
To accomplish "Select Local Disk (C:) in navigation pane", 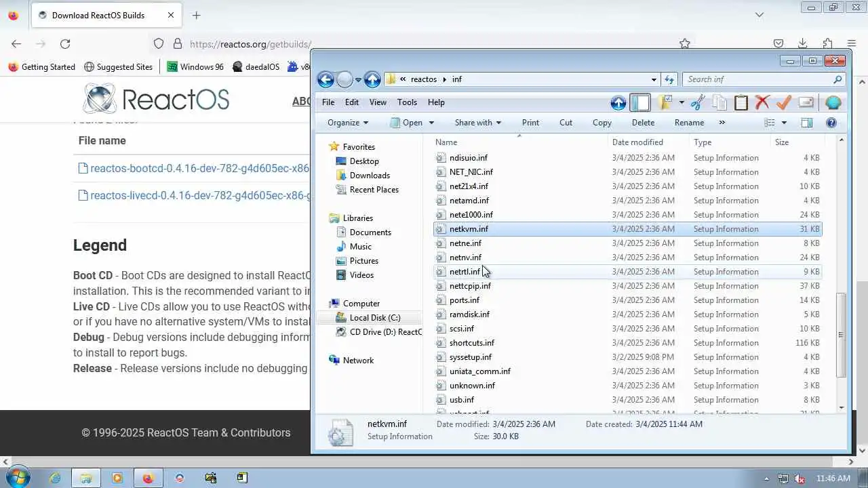I will [x=375, y=318].
